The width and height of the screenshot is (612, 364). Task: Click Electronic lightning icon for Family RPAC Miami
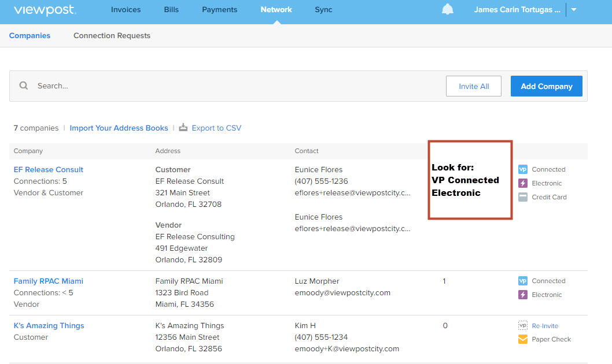(x=522, y=295)
